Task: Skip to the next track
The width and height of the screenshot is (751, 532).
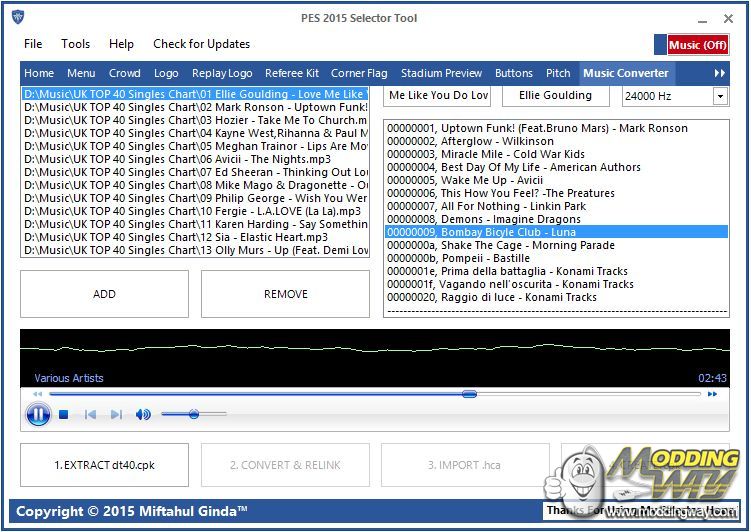Action: pos(116,414)
